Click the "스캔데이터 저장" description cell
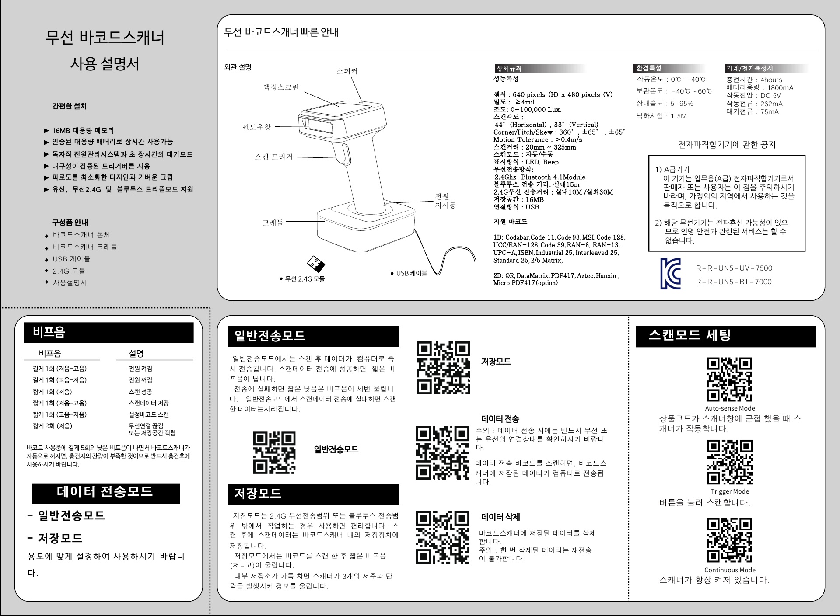 149,403
